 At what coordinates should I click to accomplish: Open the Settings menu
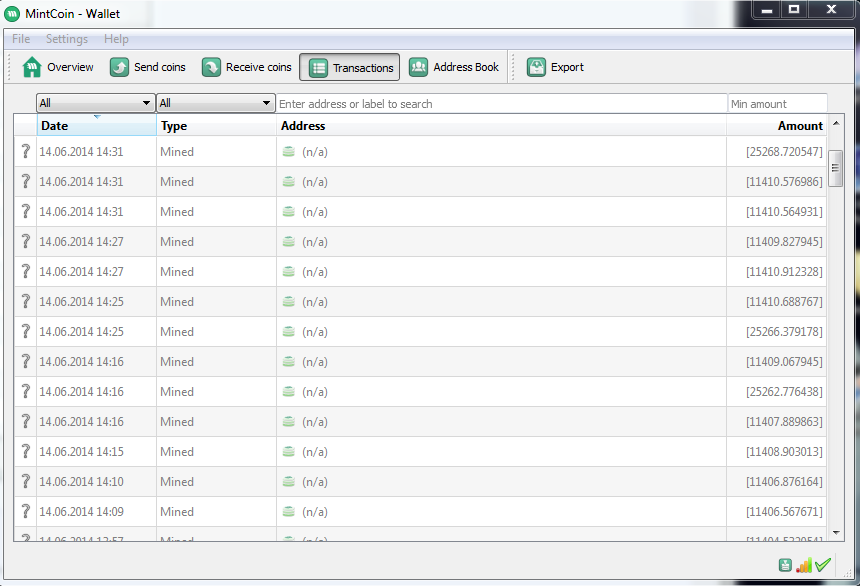point(67,39)
